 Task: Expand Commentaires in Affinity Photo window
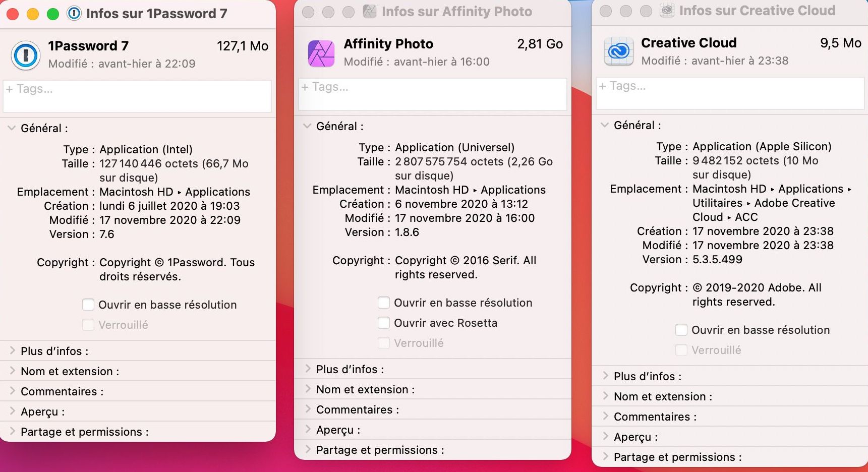point(308,409)
